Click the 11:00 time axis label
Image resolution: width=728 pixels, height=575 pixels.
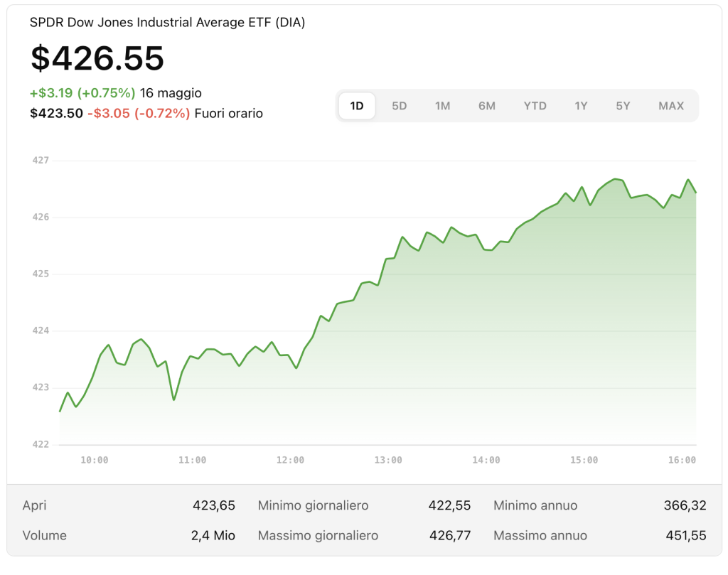click(x=192, y=460)
